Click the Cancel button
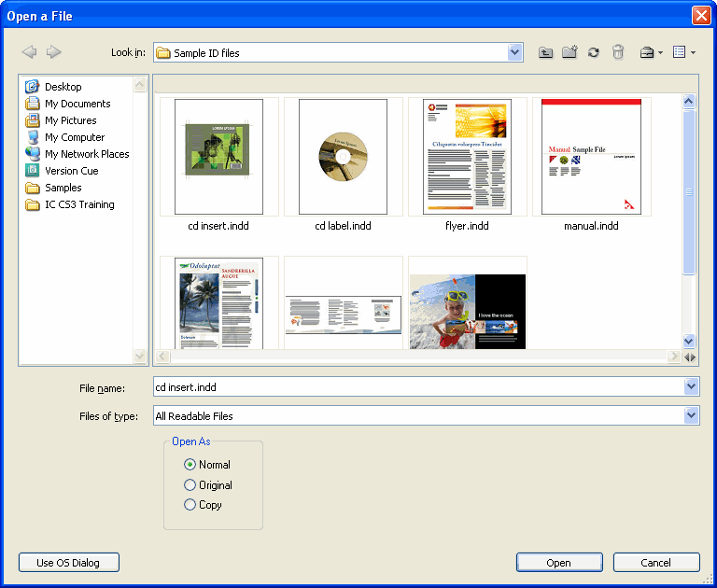The height and width of the screenshot is (588, 717). [x=656, y=563]
